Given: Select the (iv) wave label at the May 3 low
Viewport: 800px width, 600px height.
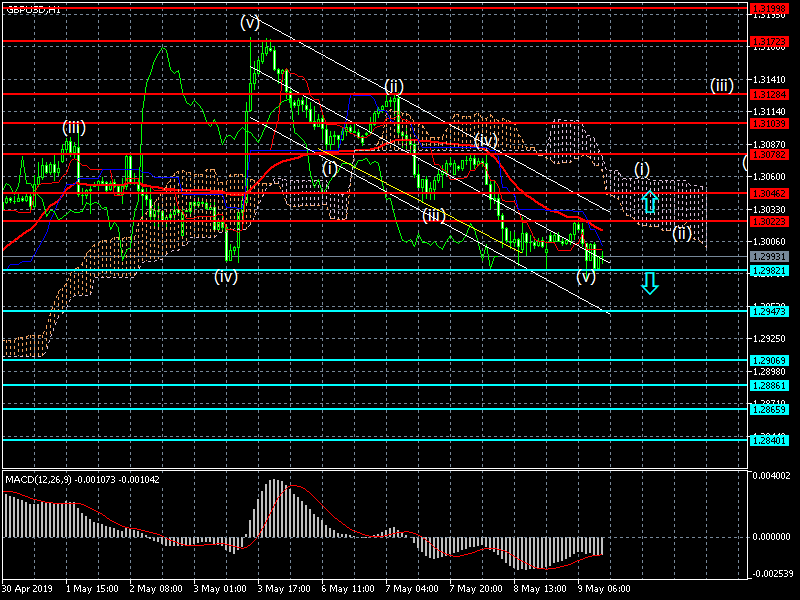Looking at the screenshot, I should click(x=226, y=277).
